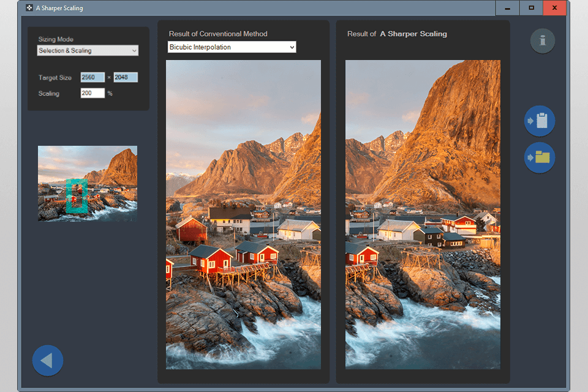Image resolution: width=588 pixels, height=392 pixels.
Task: Click the 'Scaling' label
Action: coord(49,93)
